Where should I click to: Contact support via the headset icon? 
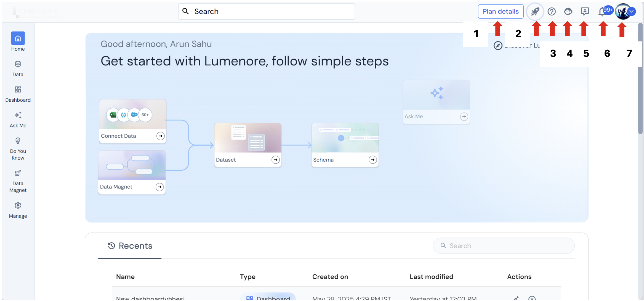tap(568, 11)
